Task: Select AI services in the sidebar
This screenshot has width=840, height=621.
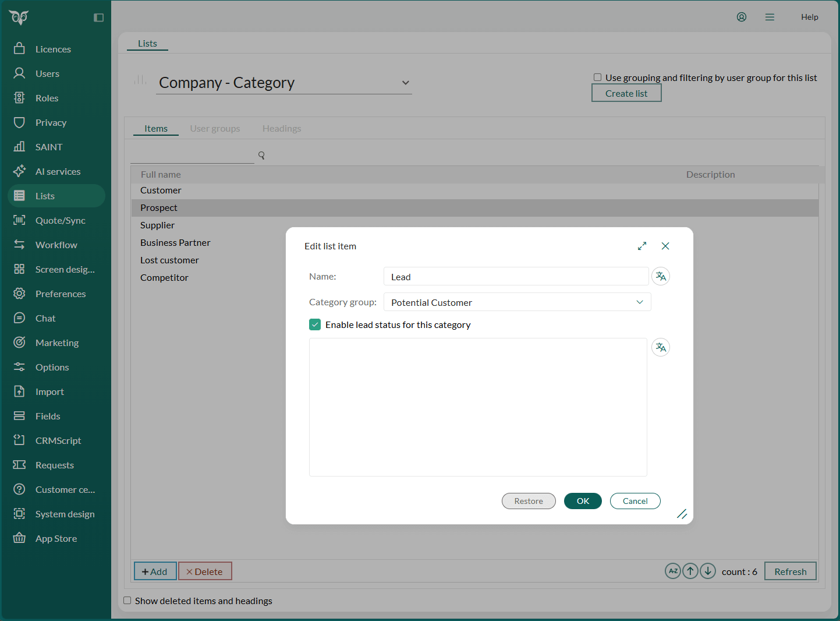Action: 57,171
